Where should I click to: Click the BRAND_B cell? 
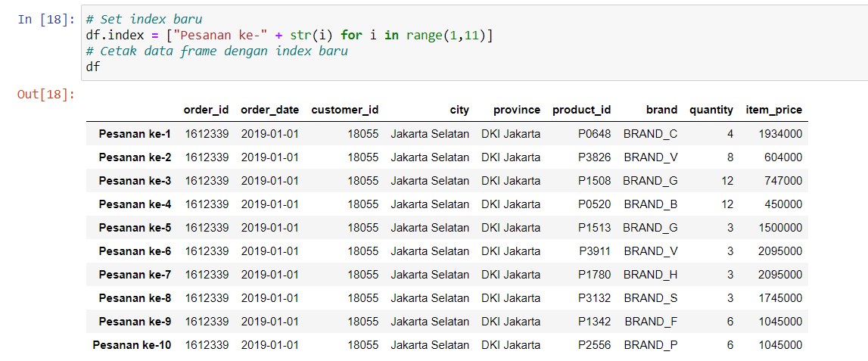click(x=651, y=204)
